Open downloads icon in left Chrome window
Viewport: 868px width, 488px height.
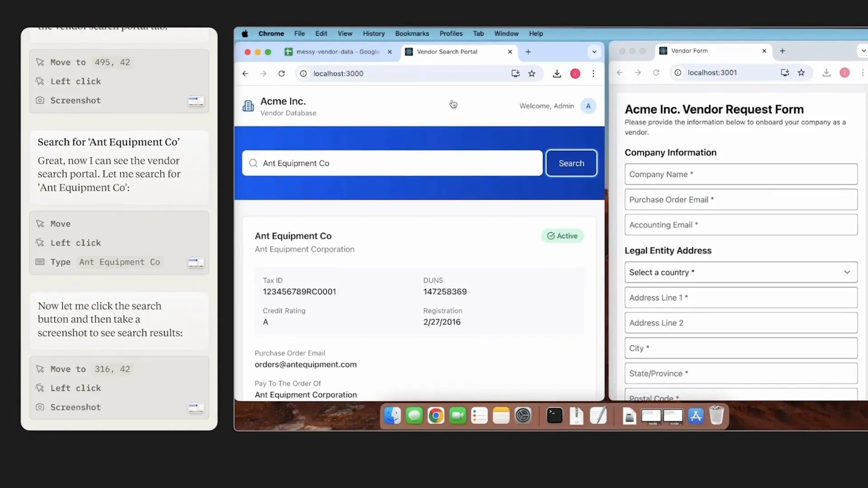[x=557, y=74]
